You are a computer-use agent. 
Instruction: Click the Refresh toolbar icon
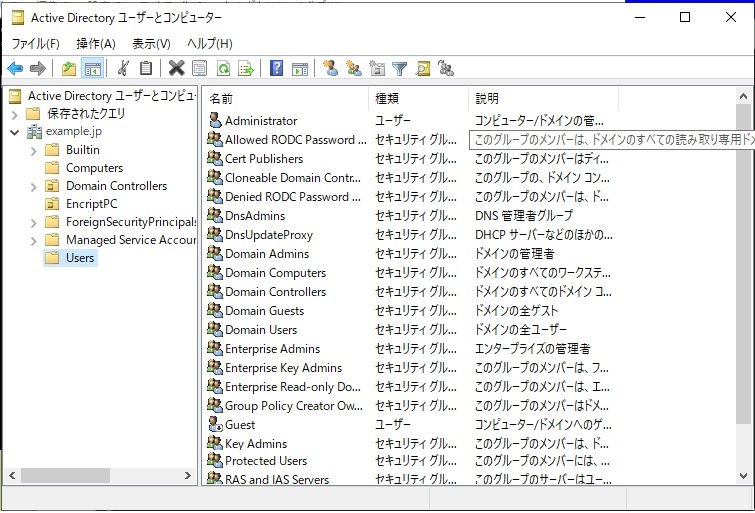(x=223, y=68)
